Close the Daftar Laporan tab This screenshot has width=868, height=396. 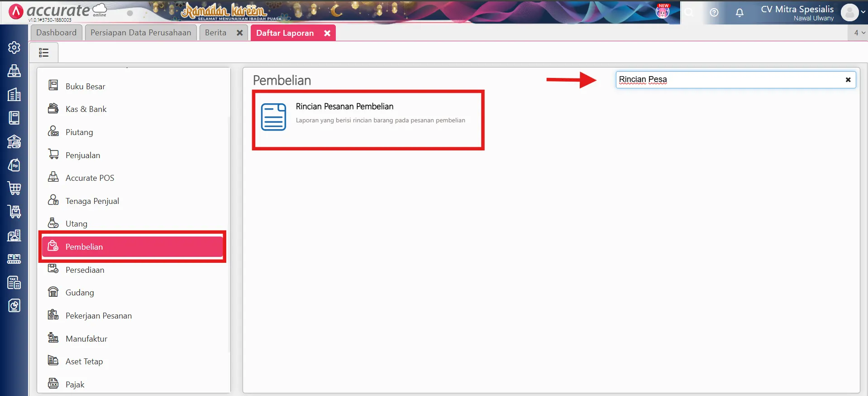click(x=327, y=33)
